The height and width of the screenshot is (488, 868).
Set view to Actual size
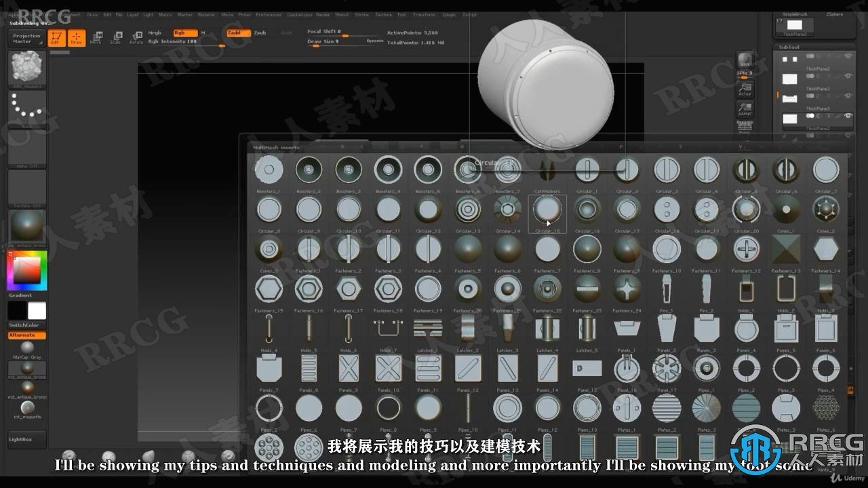[x=745, y=89]
